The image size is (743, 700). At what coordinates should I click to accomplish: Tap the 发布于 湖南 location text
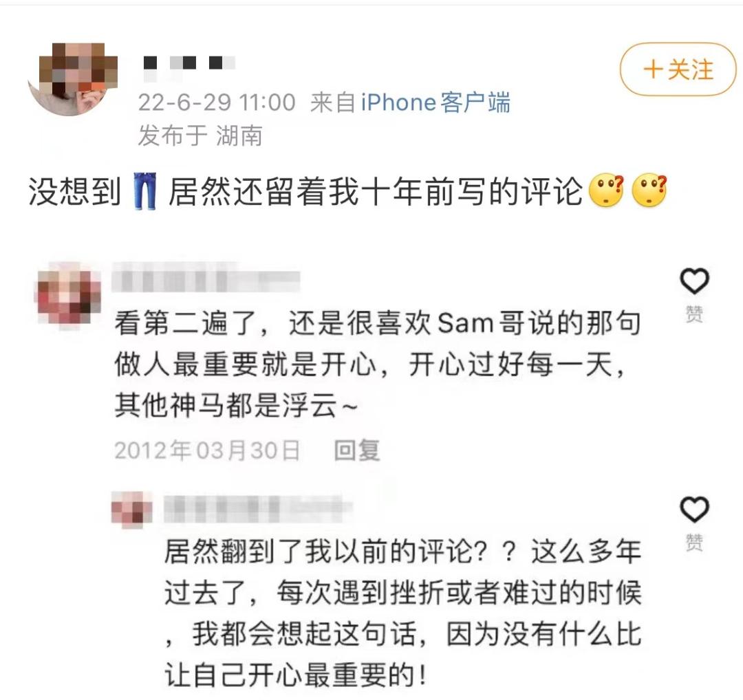click(x=200, y=136)
